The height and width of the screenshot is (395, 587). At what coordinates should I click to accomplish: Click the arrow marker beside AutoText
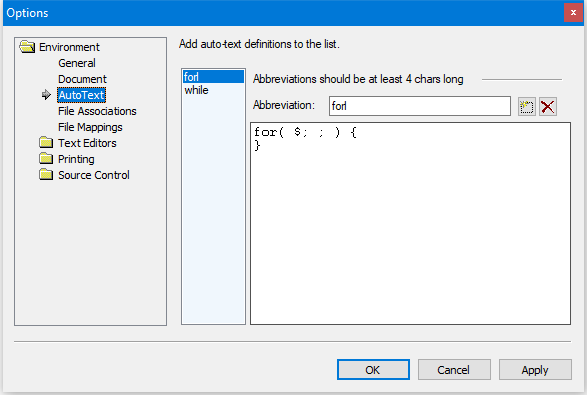coord(46,95)
